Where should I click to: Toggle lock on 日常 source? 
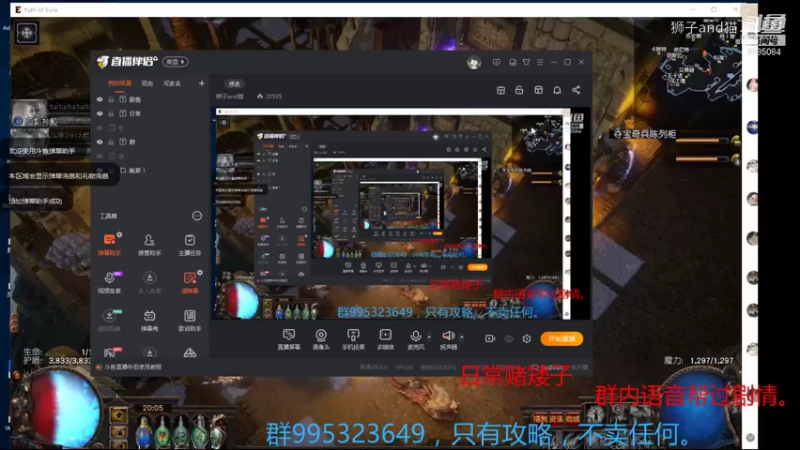111,113
